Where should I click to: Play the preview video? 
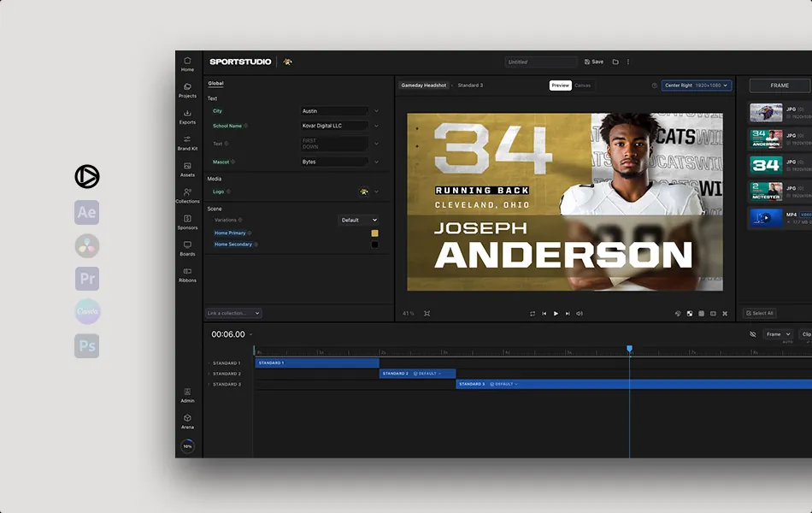[556, 314]
